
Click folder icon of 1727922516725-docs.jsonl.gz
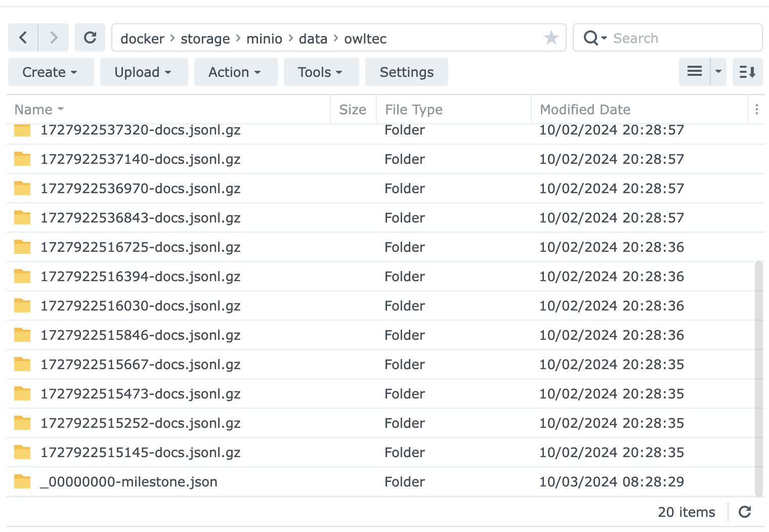click(x=22, y=247)
